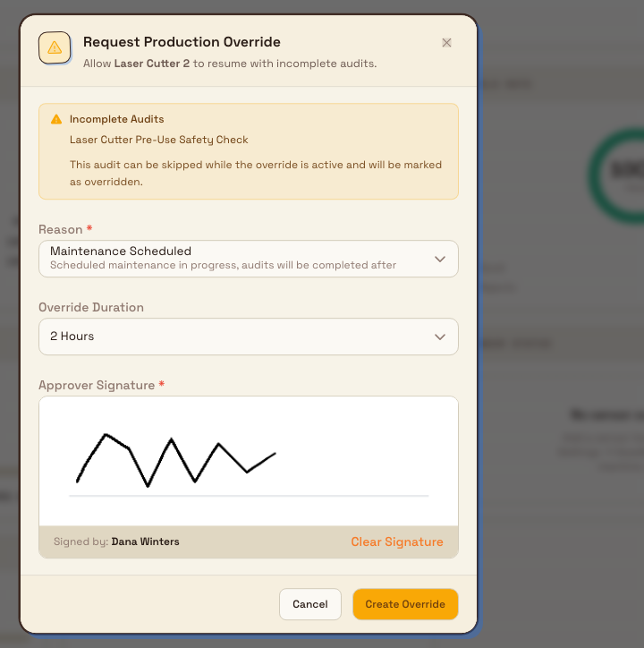Expand the Reason field chevron arrow
The width and height of the screenshot is (644, 648).
click(x=440, y=260)
